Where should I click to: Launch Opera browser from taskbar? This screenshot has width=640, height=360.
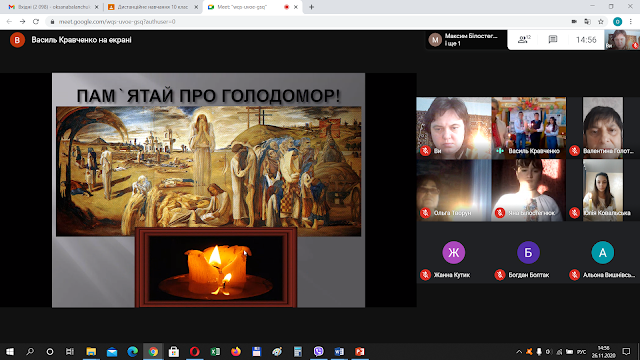click(194, 351)
